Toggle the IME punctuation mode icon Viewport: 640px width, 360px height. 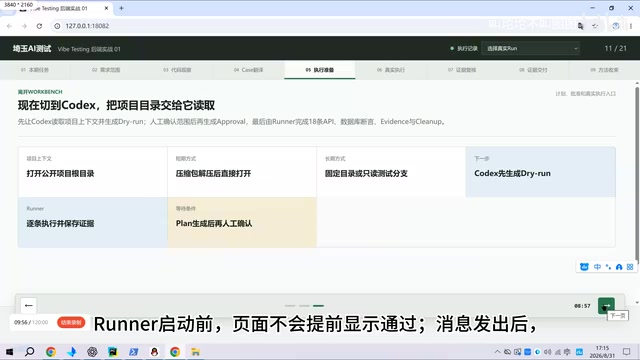point(608,267)
